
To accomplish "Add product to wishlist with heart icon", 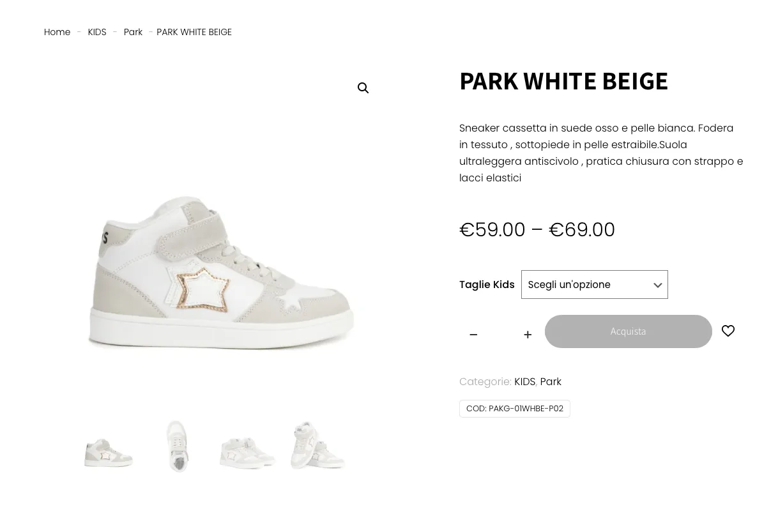I will point(728,331).
